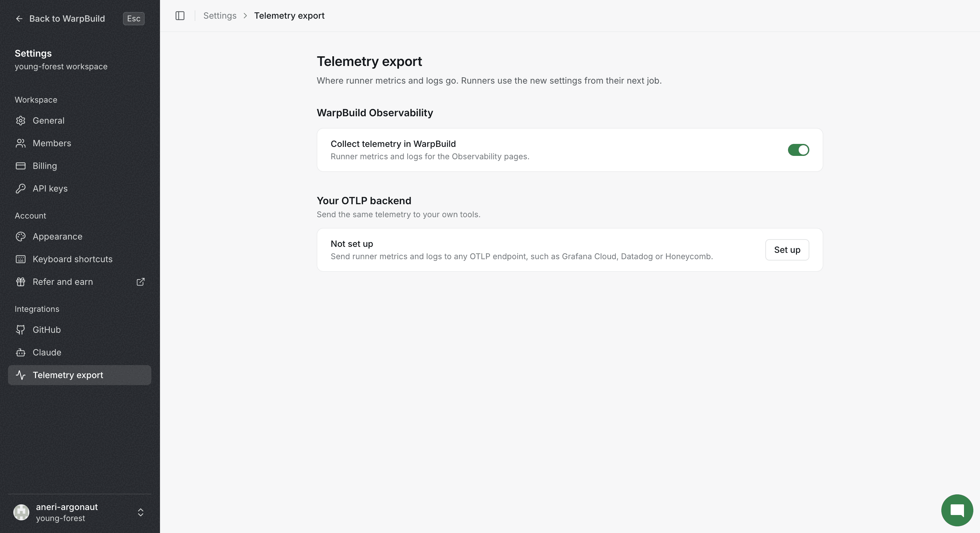Image resolution: width=980 pixels, height=533 pixels.
Task: Open General settings page
Action: 80,121
